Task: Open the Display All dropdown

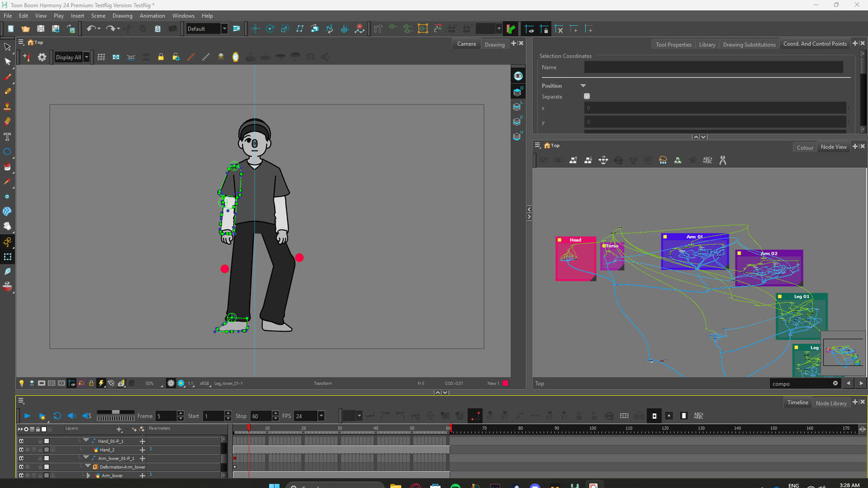Action: 86,57
